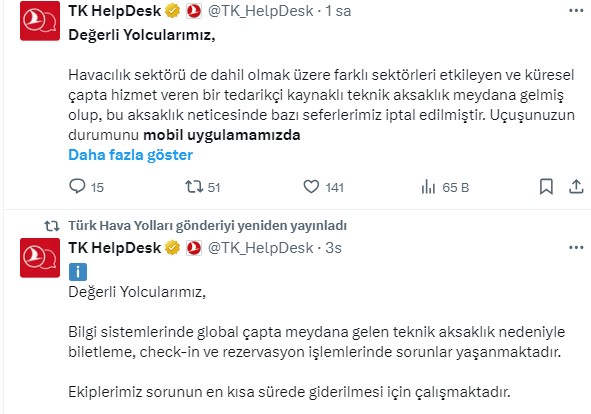Click the Turkish Airlines affiliate badge in the first tweet
This screenshot has width=591, height=414.
click(194, 11)
